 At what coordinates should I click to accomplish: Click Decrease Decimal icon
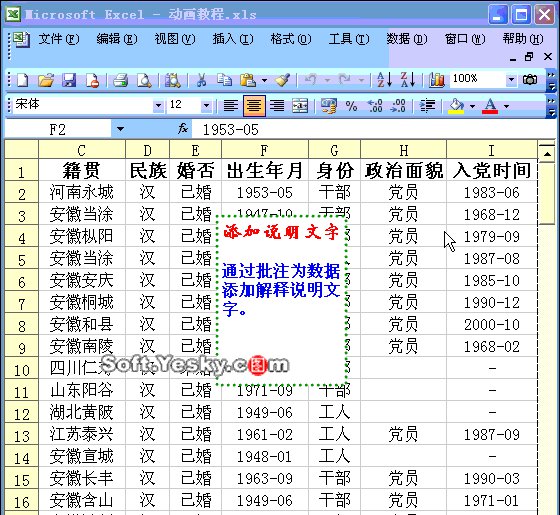coord(398,106)
